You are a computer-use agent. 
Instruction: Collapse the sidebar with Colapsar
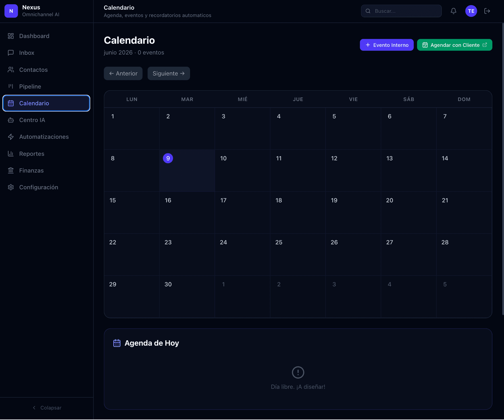click(x=47, y=408)
